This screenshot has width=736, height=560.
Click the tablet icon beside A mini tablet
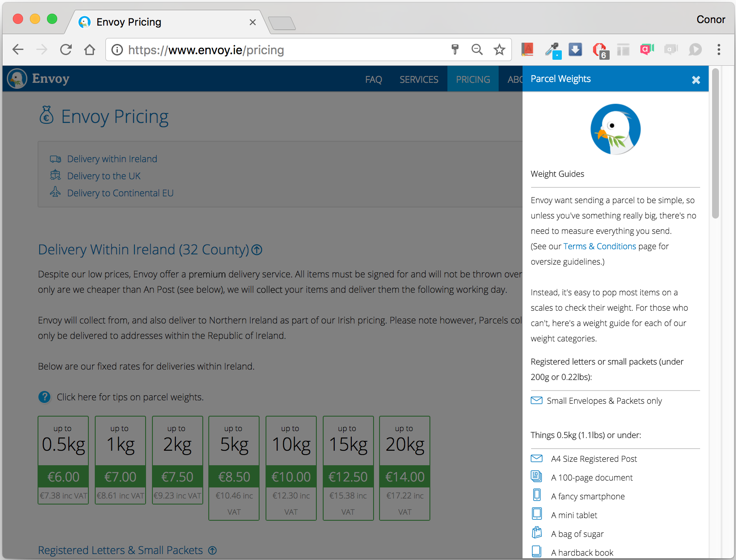click(537, 513)
